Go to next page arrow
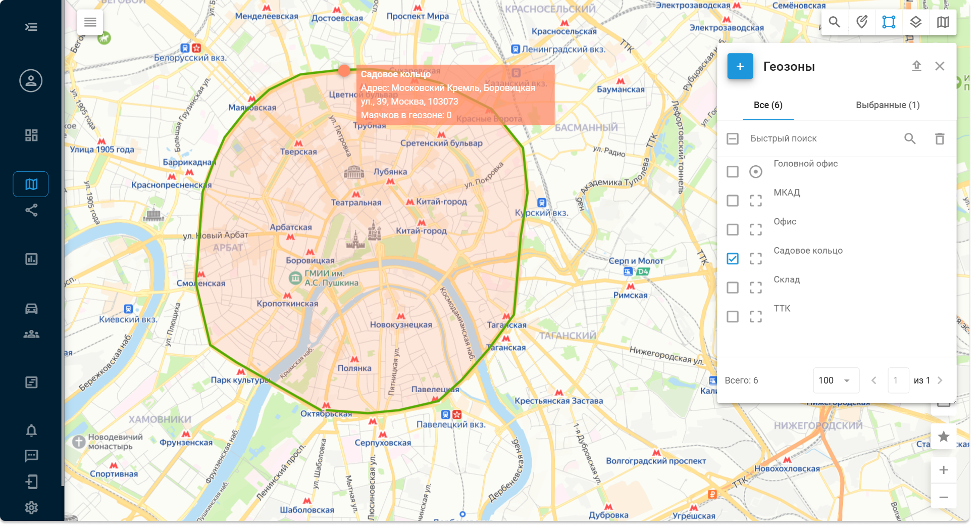 point(940,380)
